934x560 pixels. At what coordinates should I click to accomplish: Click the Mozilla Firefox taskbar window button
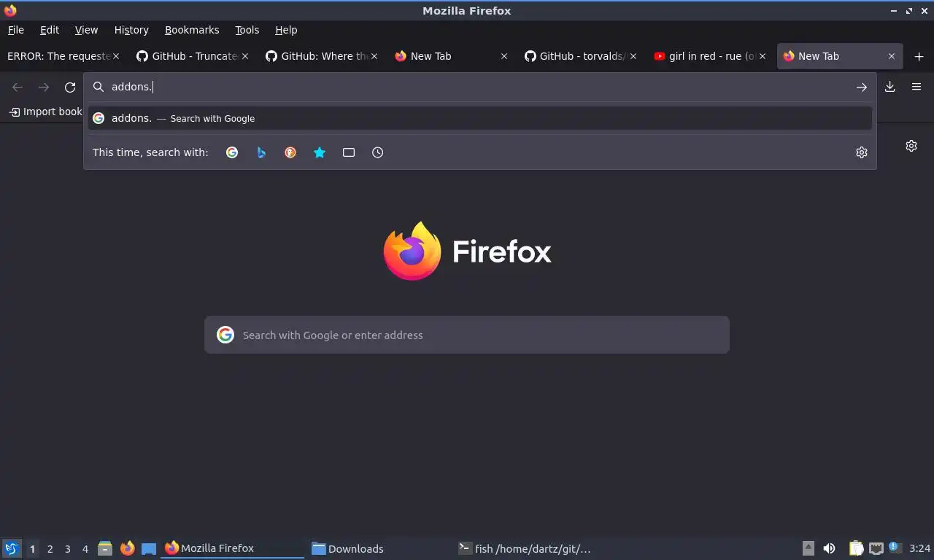pos(232,548)
